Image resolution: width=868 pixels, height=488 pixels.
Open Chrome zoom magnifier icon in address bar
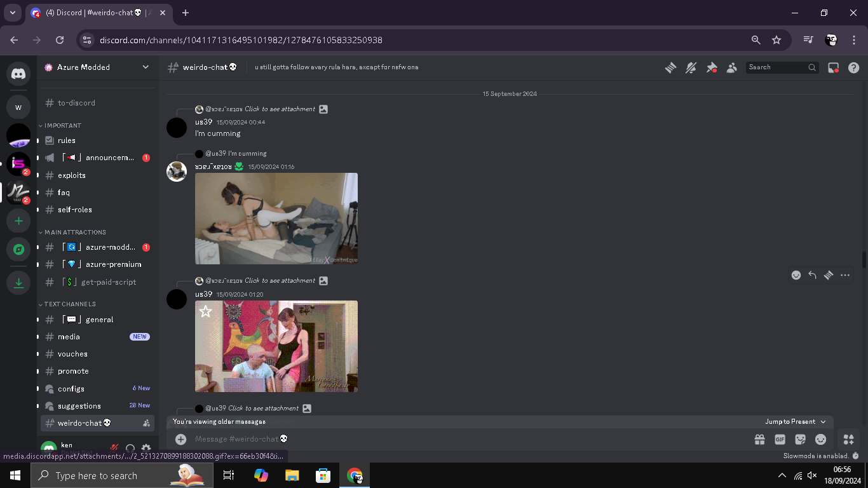pos(756,39)
